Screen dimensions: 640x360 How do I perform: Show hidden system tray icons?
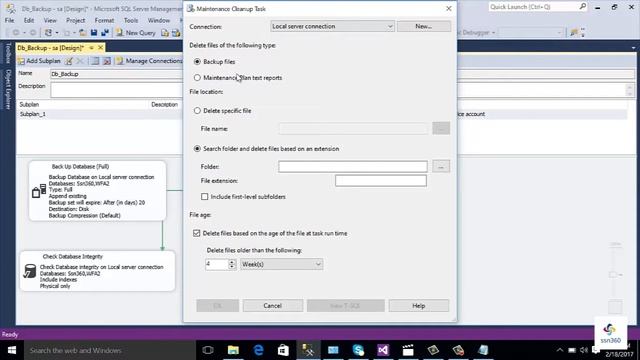click(560, 350)
